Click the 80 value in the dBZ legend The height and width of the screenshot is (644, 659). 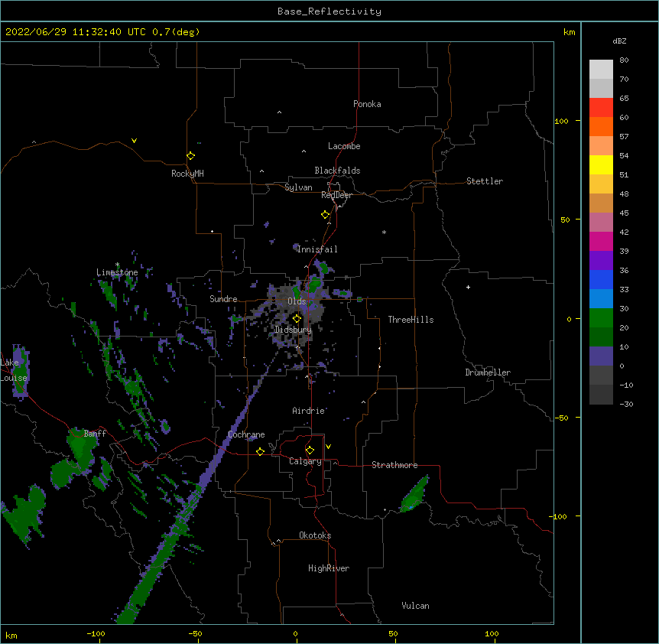(x=624, y=60)
